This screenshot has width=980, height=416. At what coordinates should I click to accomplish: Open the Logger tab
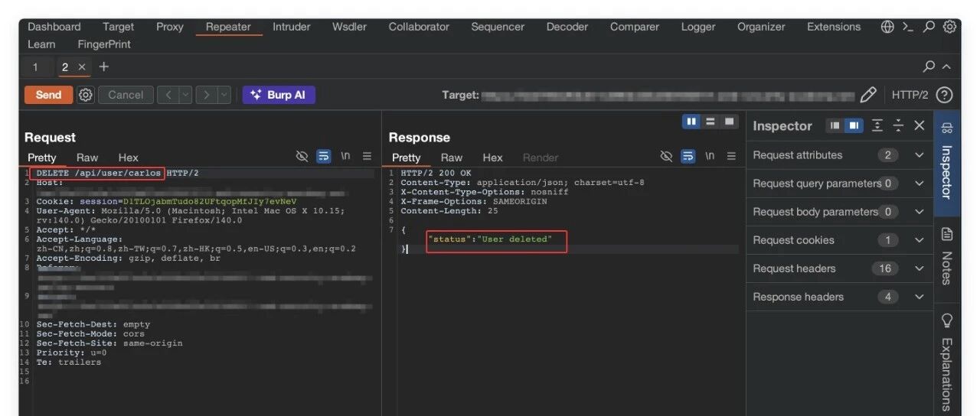(x=698, y=27)
